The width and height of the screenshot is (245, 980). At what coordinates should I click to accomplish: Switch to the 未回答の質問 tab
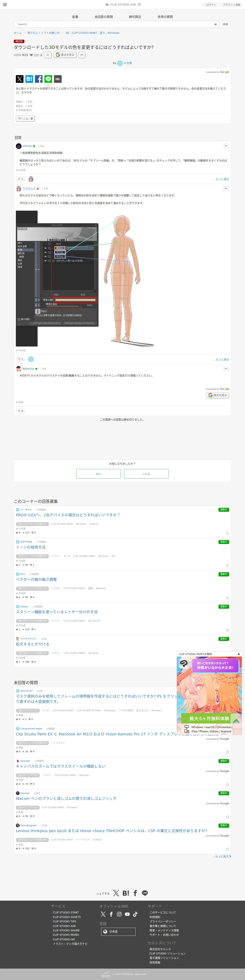(104, 17)
